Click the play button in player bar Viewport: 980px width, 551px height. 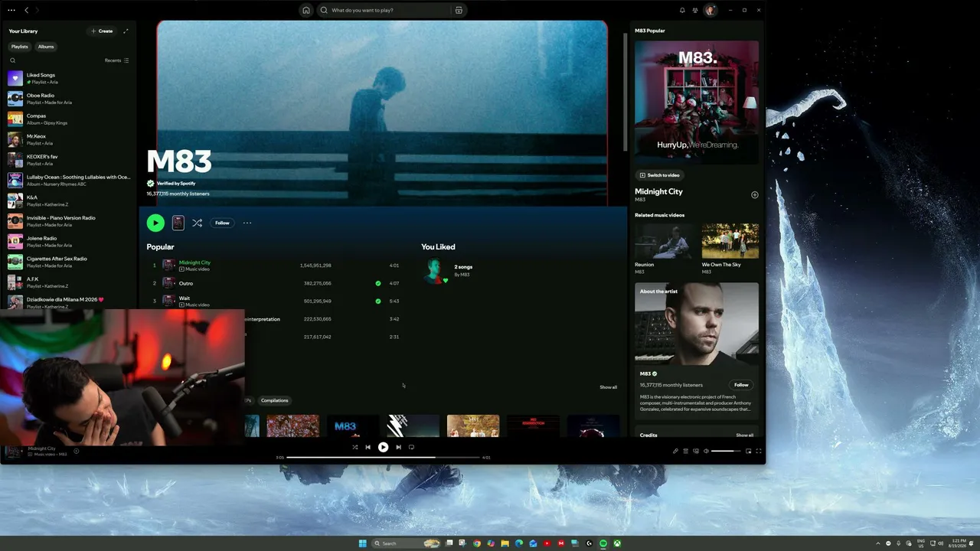pos(383,447)
